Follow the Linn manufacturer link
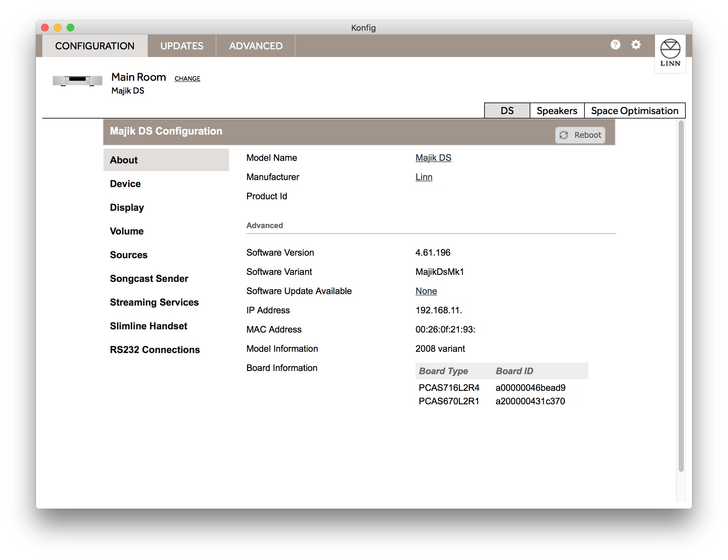The width and height of the screenshot is (728, 560). (x=424, y=177)
